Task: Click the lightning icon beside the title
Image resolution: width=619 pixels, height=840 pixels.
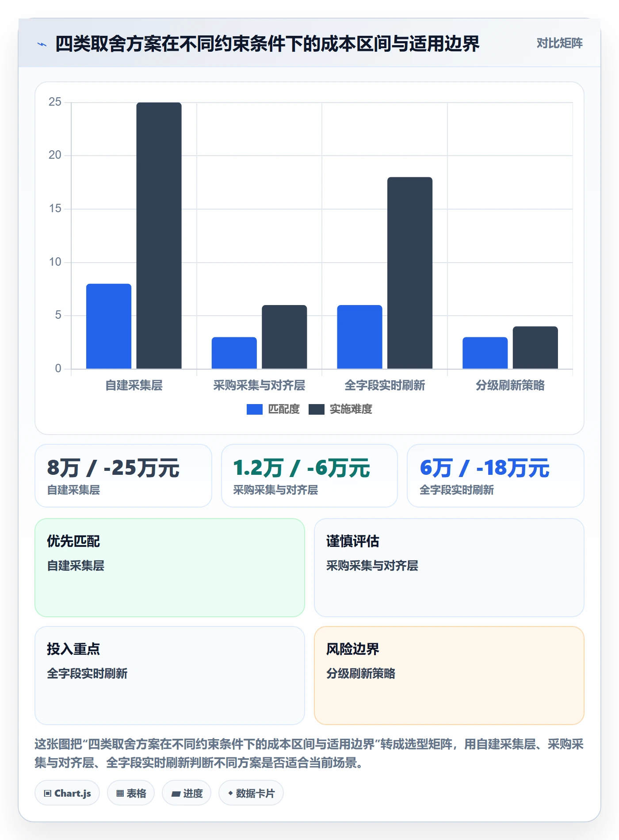Action: (x=42, y=44)
